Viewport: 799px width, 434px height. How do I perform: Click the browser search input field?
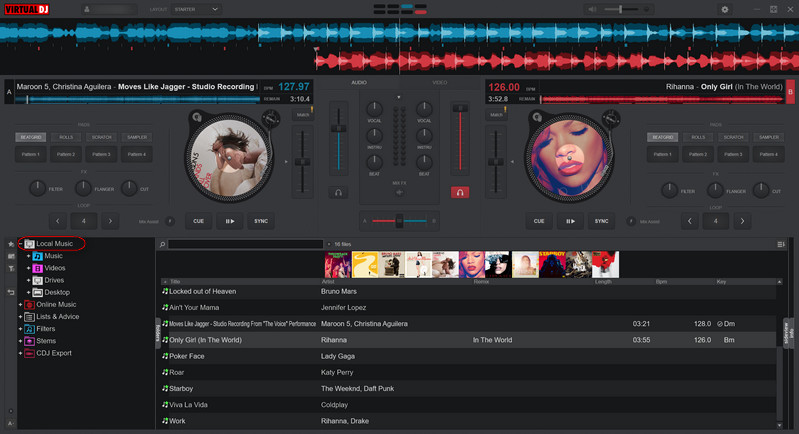[x=246, y=245]
